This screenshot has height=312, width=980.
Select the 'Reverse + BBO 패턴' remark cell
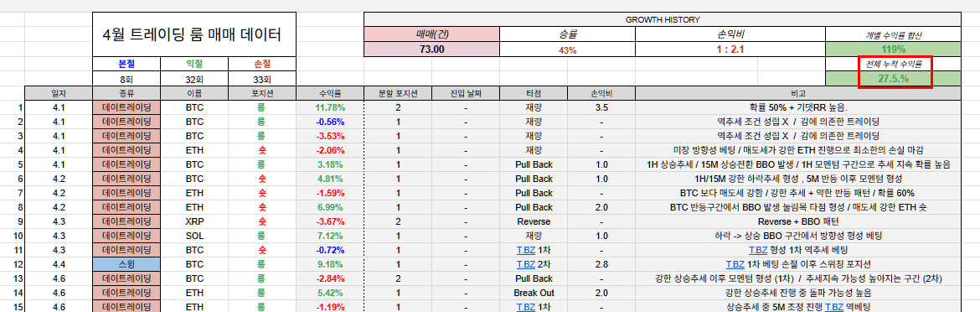(x=798, y=221)
